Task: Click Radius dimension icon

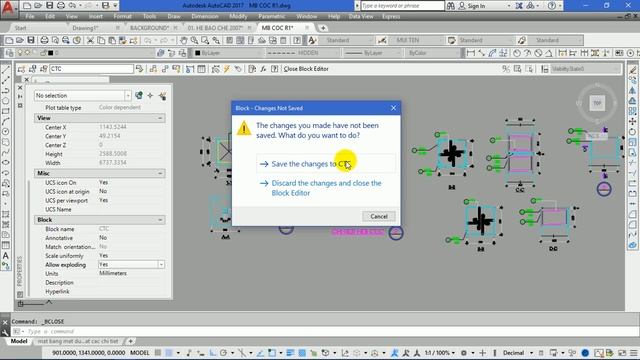Action: click(517, 53)
